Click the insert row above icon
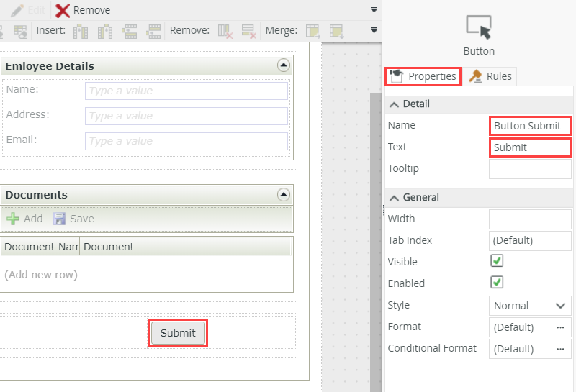This screenshot has height=392, width=576. [130, 32]
